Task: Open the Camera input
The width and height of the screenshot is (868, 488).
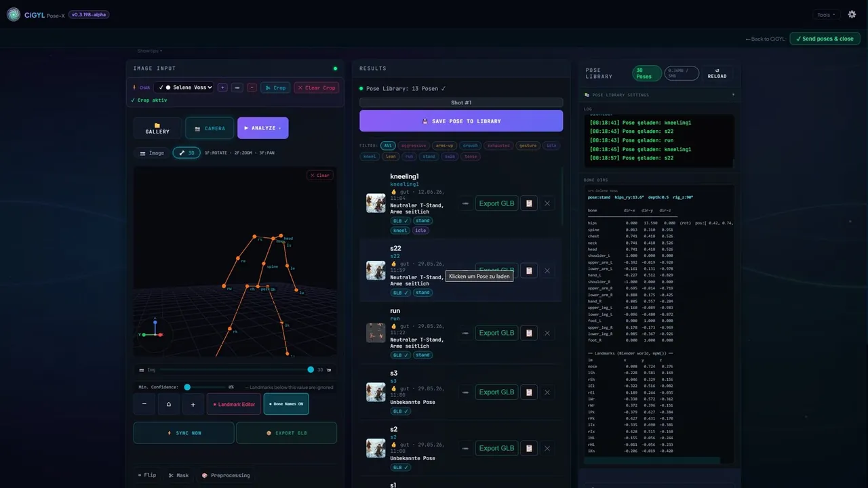Action: click(210, 128)
